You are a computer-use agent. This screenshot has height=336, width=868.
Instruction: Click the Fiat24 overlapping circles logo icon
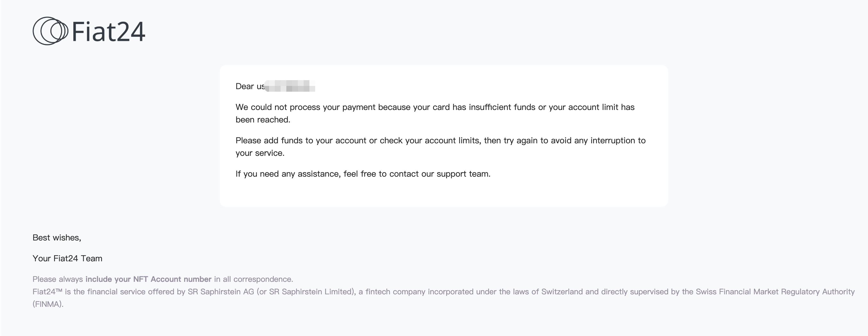tap(51, 31)
